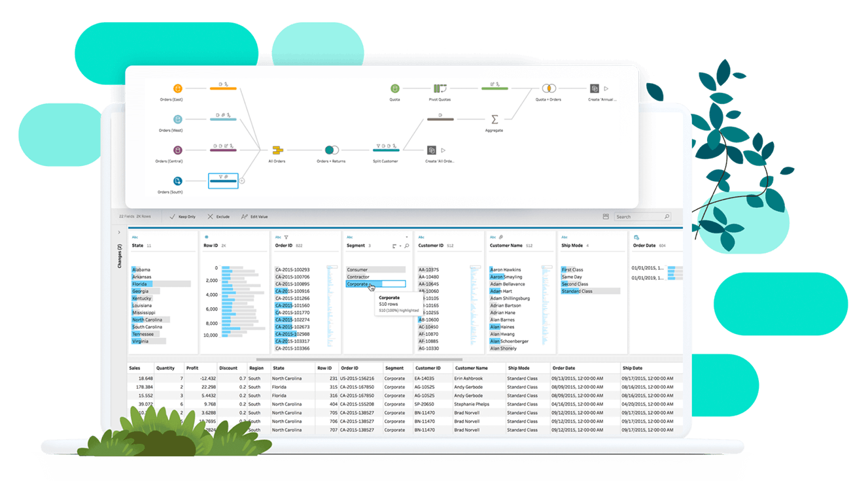Image resolution: width=868 pixels, height=485 pixels.
Task: Select the Corporate value in Segment
Action: [375, 284]
